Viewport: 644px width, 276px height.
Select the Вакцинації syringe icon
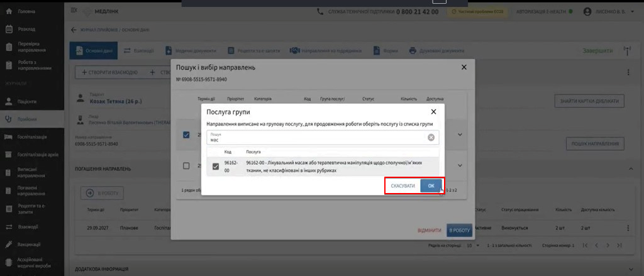pyautogui.click(x=9, y=245)
